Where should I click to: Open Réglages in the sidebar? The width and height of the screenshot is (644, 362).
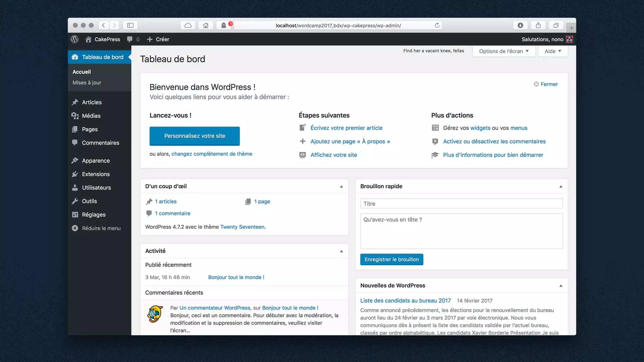pyautogui.click(x=93, y=215)
